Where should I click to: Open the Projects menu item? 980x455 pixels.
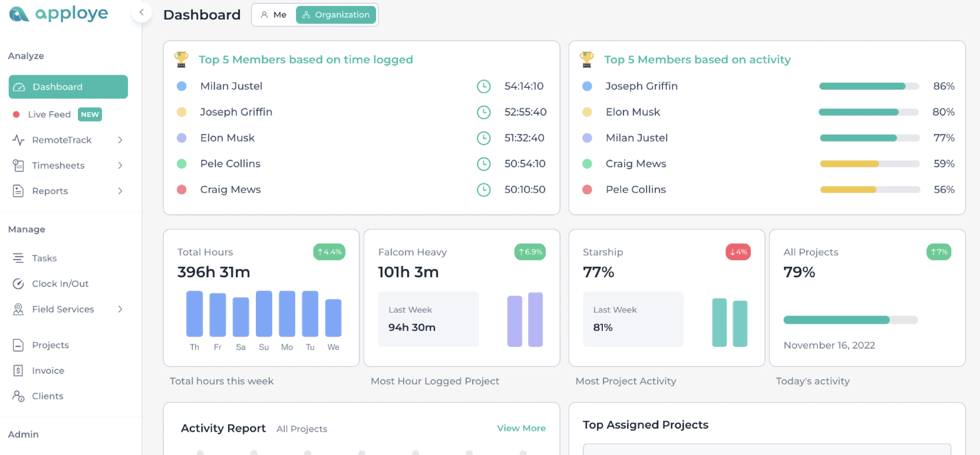(x=50, y=345)
